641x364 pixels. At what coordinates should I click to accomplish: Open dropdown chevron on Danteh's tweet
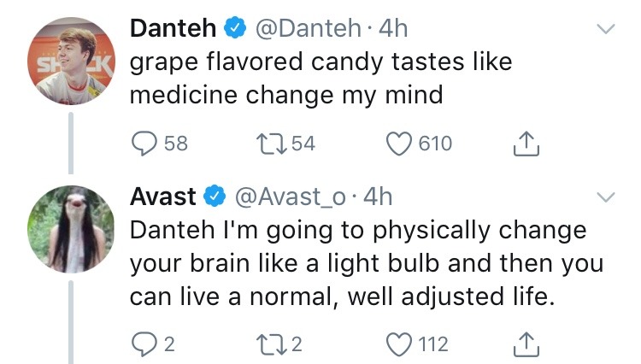605,30
